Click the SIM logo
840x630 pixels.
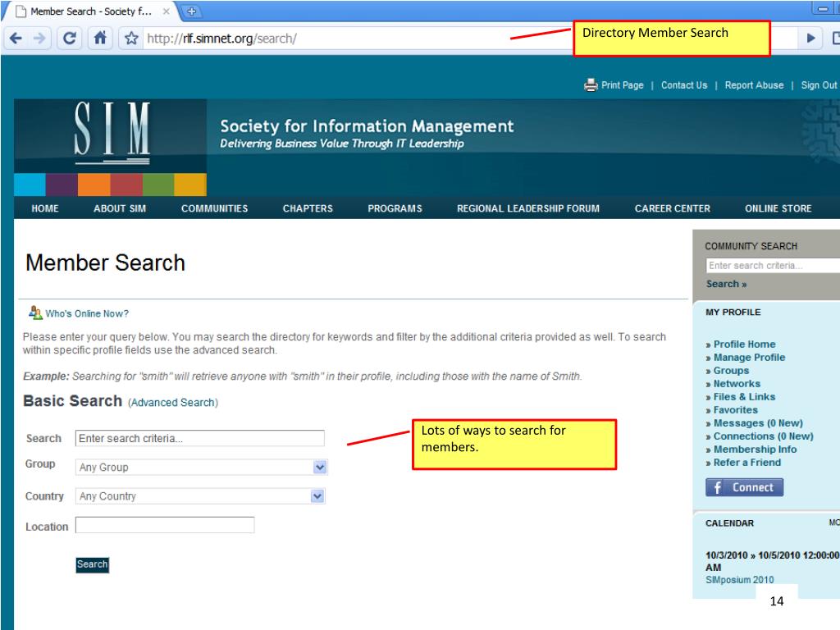click(x=112, y=132)
